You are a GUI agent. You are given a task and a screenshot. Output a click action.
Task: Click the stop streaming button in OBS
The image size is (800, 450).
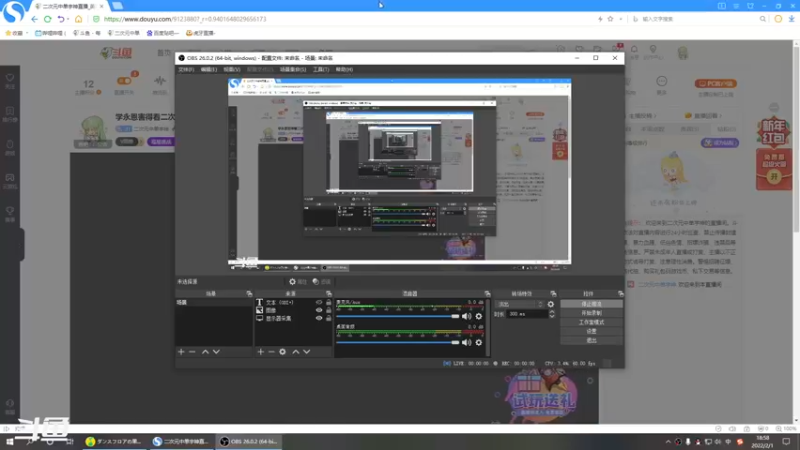point(591,304)
